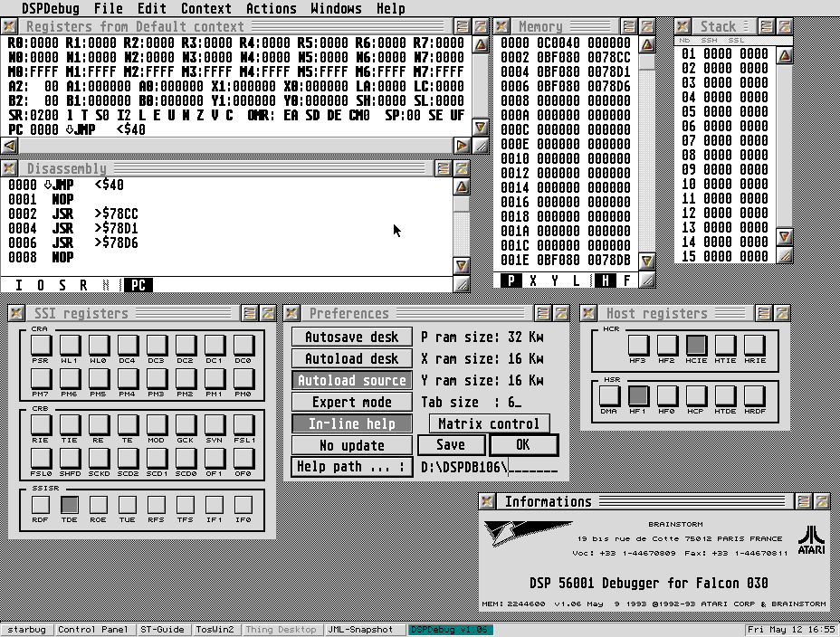Open the Actions menu
The height and width of the screenshot is (637, 840).
point(271,8)
